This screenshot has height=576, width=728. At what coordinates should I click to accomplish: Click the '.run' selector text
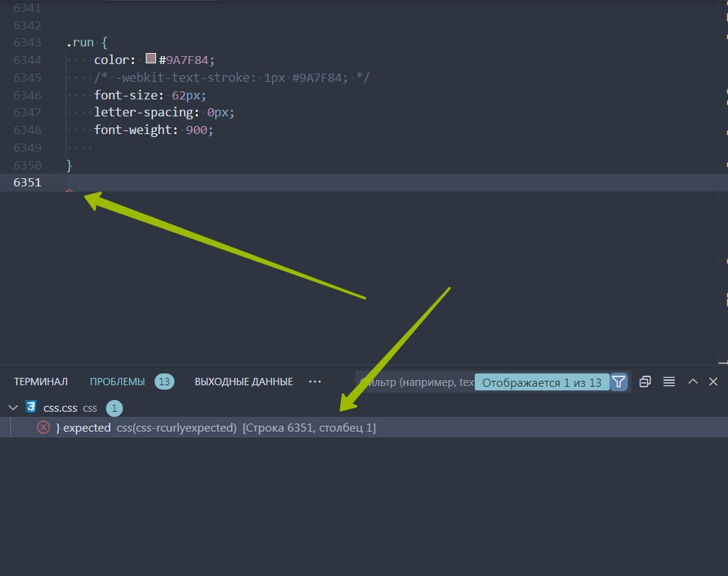pos(79,42)
